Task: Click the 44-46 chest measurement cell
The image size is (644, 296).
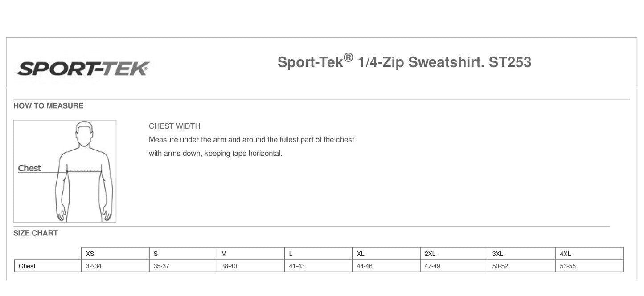Action: pyautogui.click(x=365, y=266)
